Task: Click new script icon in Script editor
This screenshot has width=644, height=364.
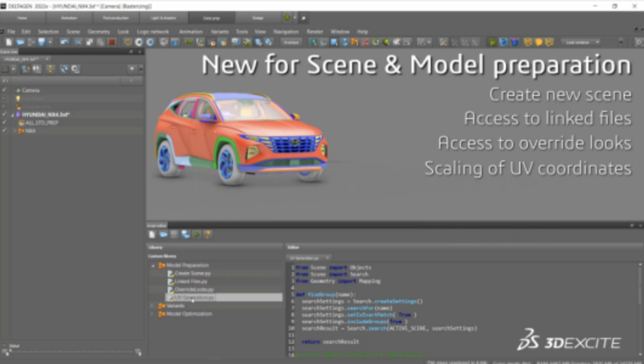Action: pyautogui.click(x=152, y=234)
